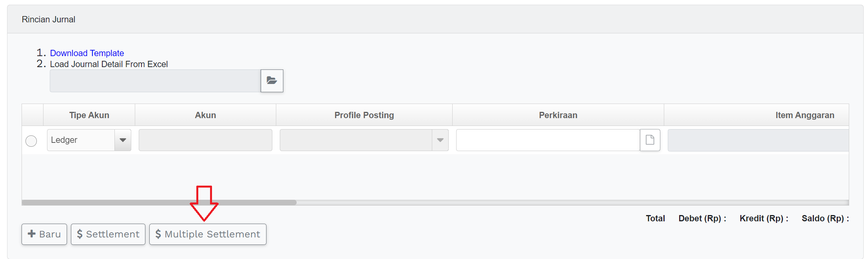Open the Multiple Settlement button
This screenshot has height=259, width=868.
208,234
